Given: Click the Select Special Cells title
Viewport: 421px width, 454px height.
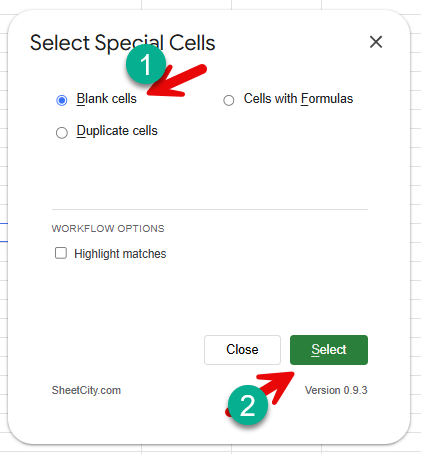Looking at the screenshot, I should coord(123,43).
